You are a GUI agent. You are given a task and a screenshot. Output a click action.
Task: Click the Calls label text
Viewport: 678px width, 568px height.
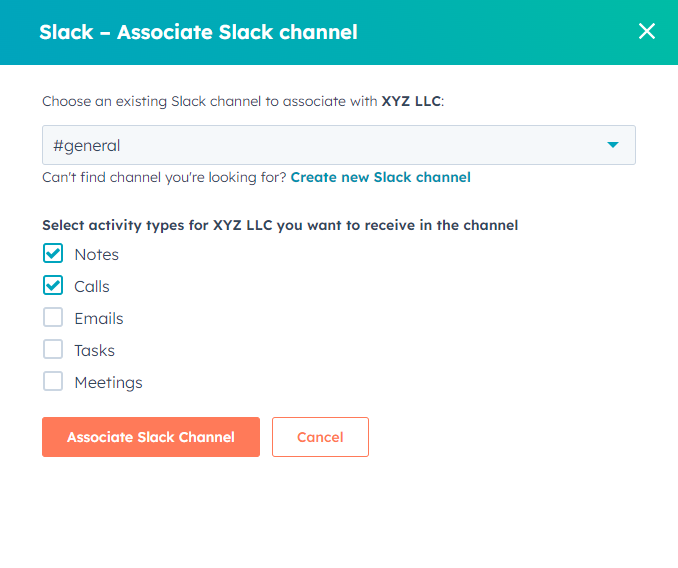92,287
